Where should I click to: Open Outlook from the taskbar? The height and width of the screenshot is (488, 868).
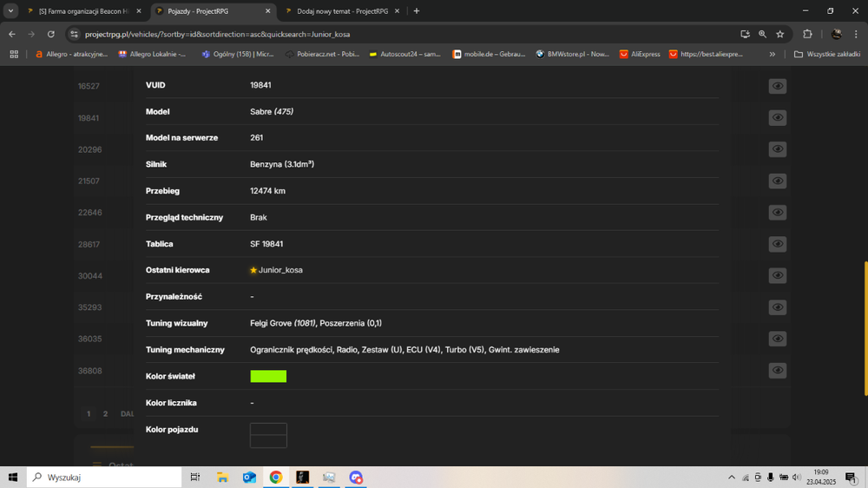tap(249, 477)
